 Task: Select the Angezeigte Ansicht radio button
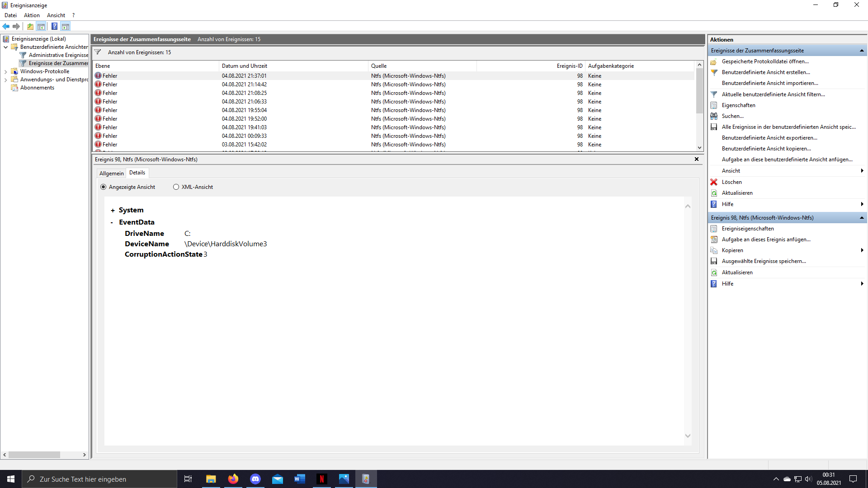(x=104, y=187)
